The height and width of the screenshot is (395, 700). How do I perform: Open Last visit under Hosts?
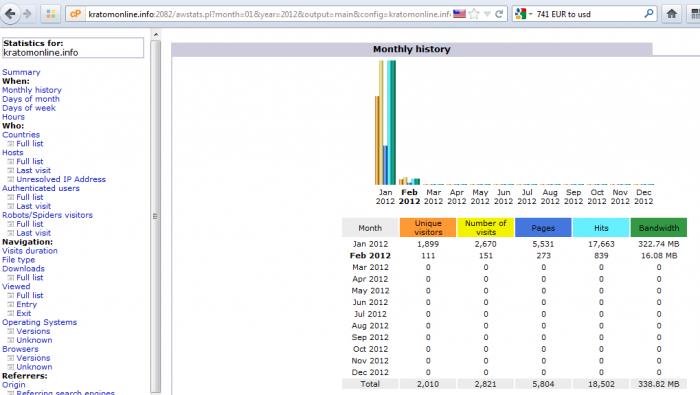(33, 170)
